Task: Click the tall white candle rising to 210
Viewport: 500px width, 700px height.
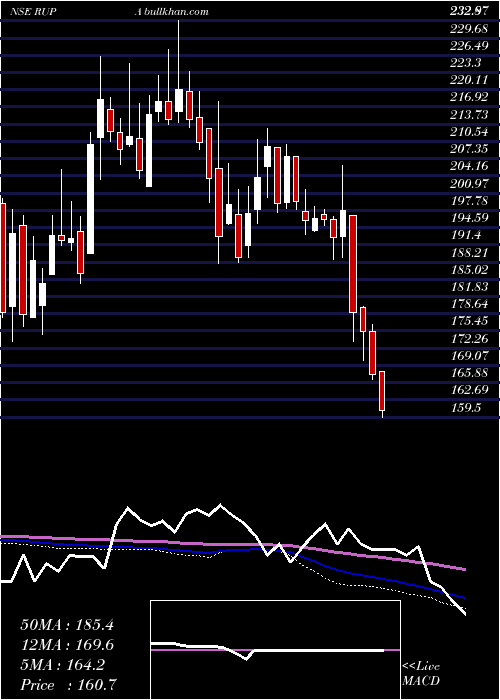Action: (x=91, y=199)
